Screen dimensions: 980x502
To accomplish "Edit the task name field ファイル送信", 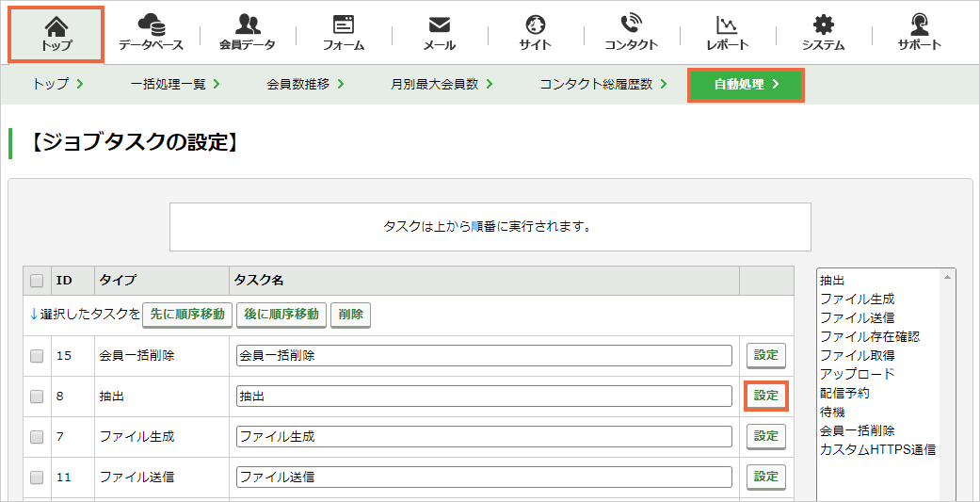I will pos(484,477).
